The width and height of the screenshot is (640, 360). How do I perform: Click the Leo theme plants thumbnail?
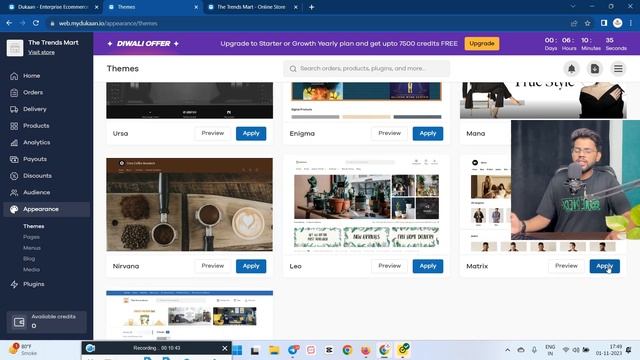(367, 204)
